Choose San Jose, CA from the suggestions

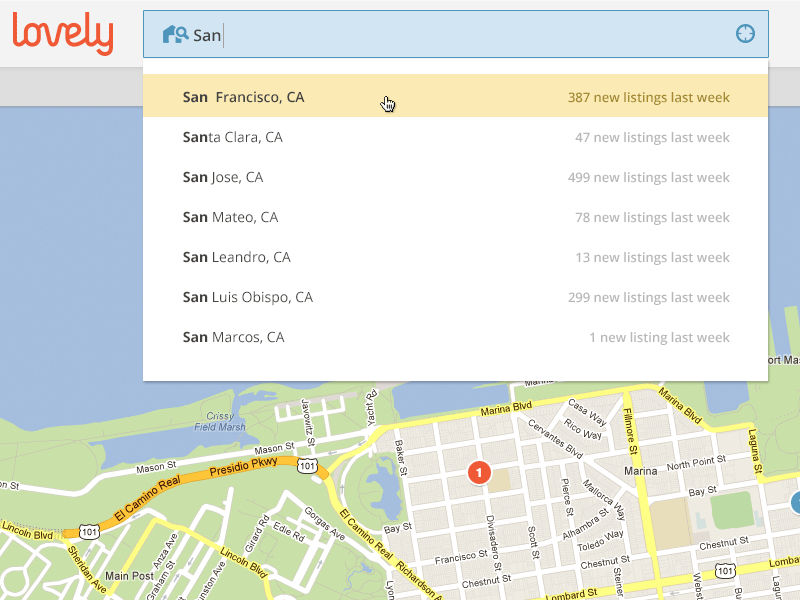[x=223, y=177]
